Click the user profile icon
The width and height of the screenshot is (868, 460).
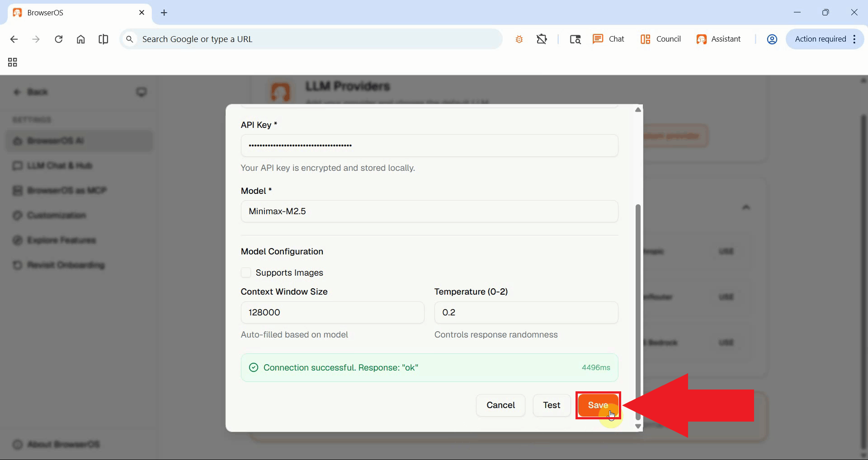772,39
